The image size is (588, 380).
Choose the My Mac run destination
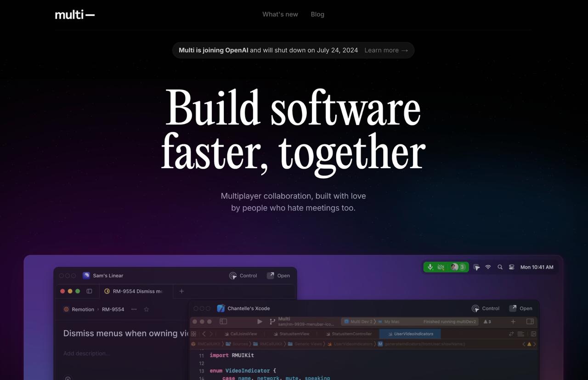tap(389, 322)
